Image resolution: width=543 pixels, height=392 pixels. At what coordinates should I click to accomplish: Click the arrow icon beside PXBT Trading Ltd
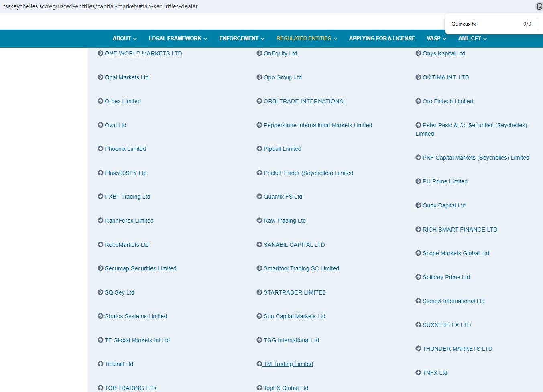[x=100, y=196]
